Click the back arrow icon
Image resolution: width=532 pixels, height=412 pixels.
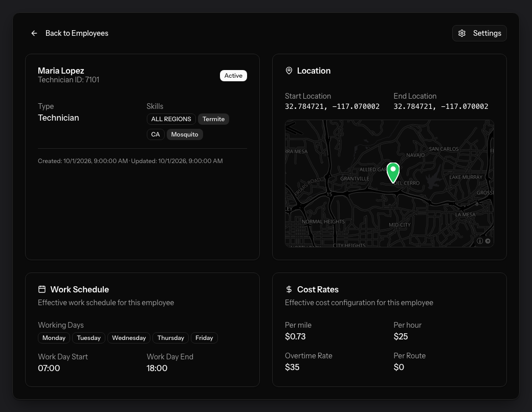click(x=34, y=33)
